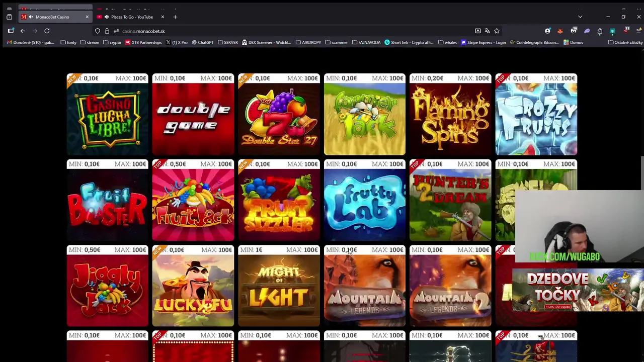Open Might of Light game tile
The height and width of the screenshot is (362, 644).
279,286
